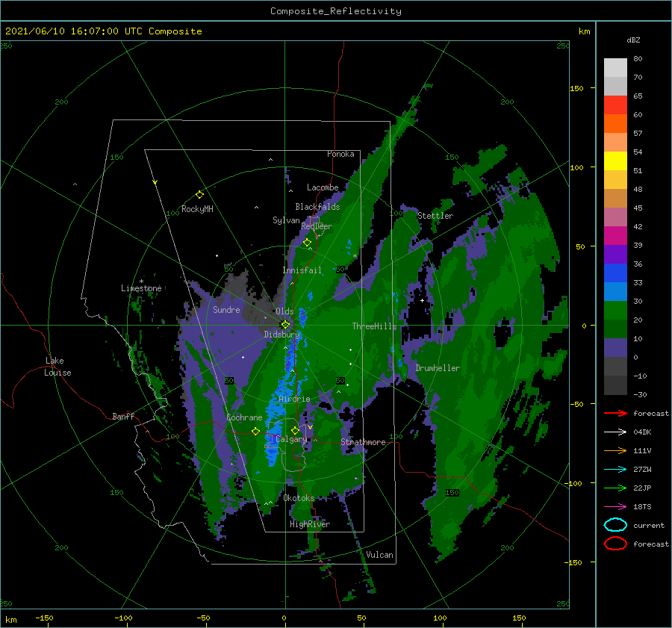Select the dark orange 60-57 dBZ swatch
The height and width of the screenshot is (628, 672).
click(615, 124)
